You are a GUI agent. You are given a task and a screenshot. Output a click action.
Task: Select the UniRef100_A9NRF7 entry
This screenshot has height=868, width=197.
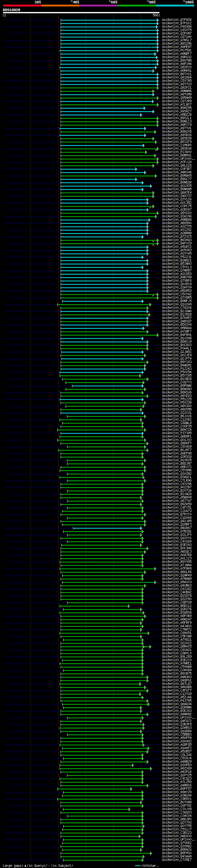[177, 54]
